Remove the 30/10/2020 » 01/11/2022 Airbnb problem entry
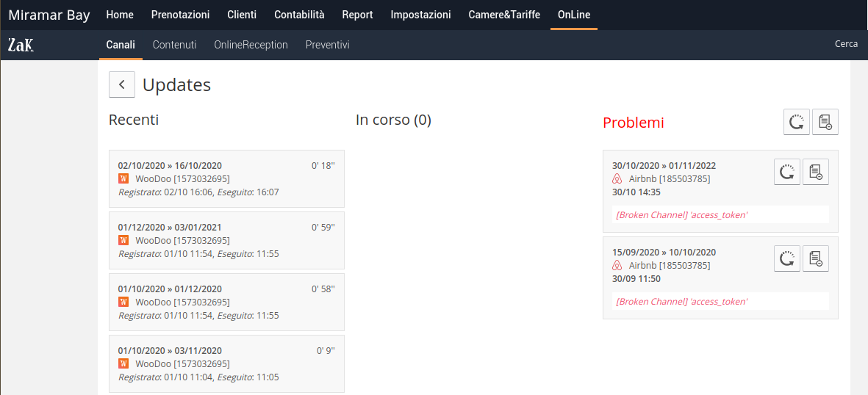The image size is (868, 395). coord(815,172)
